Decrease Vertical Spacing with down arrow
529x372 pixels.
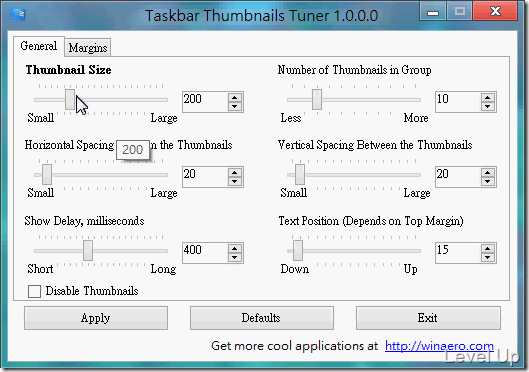click(488, 181)
